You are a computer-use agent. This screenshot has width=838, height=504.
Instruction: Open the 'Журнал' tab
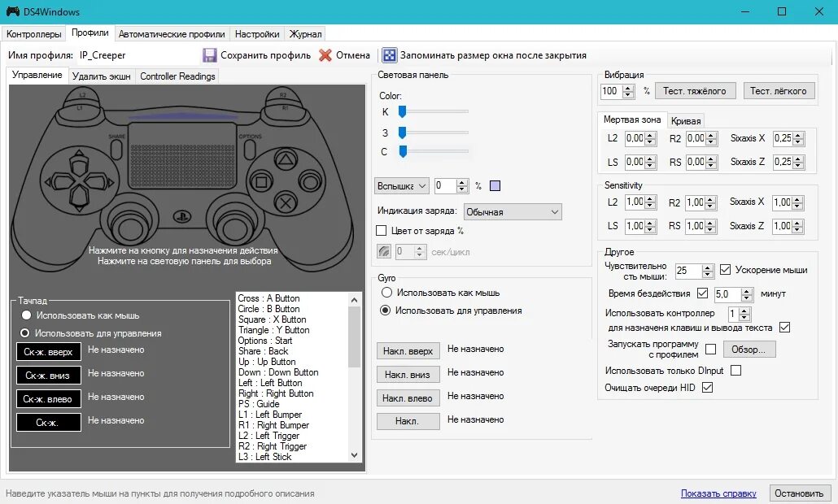pyautogui.click(x=305, y=34)
